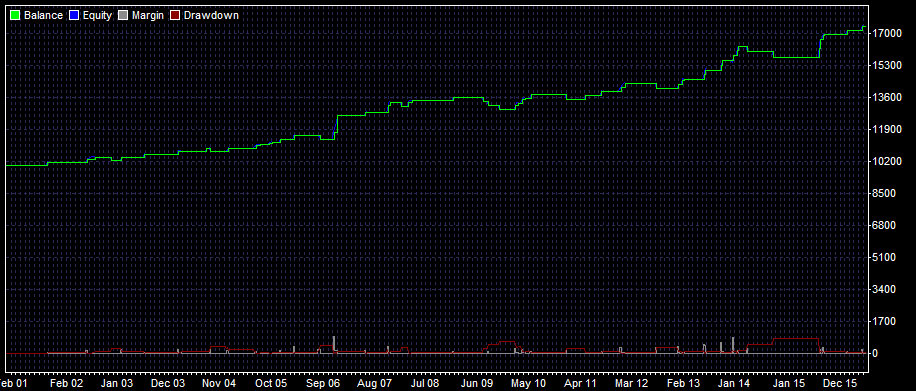Viewport: 916px width, 391px height.
Task: Click the red Drawdown legend swatch
Action: coord(175,16)
